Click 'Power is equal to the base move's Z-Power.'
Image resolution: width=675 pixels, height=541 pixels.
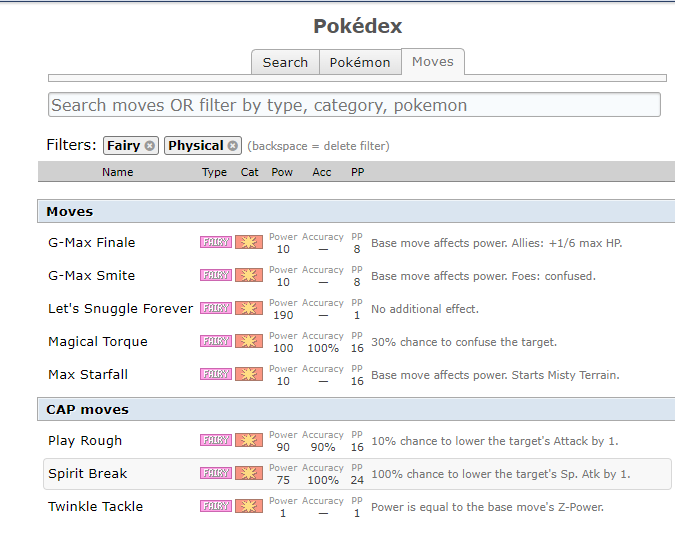(x=487, y=507)
